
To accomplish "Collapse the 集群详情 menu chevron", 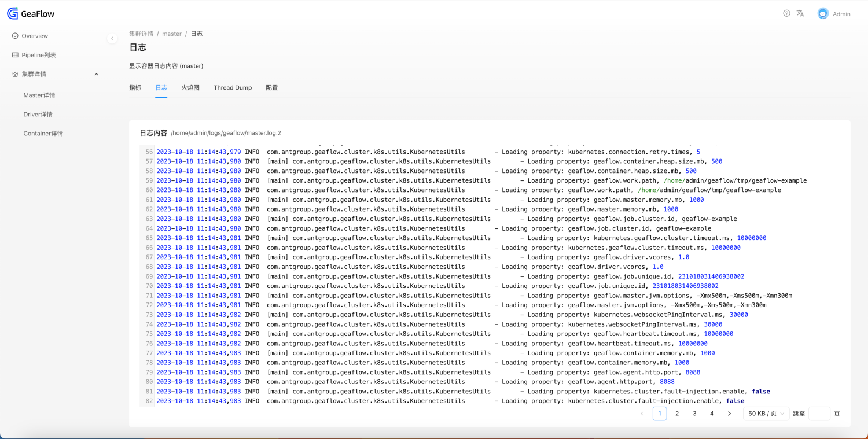I will [x=96, y=74].
